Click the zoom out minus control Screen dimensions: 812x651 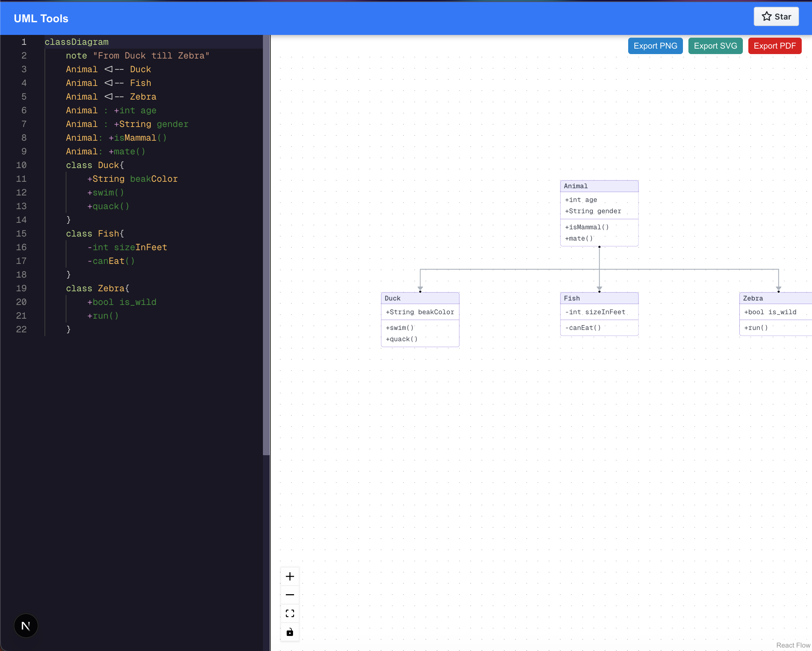290,595
